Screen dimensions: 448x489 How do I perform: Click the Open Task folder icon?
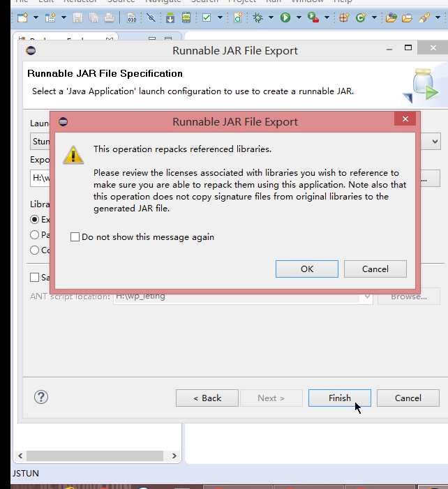(407, 17)
